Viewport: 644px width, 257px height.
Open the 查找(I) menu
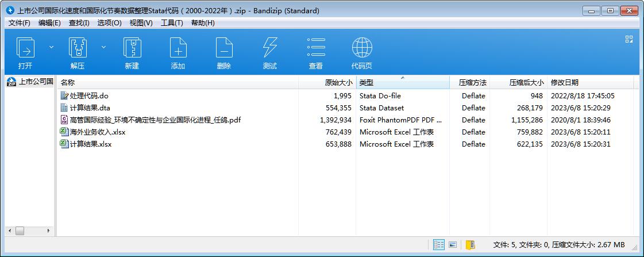click(x=79, y=23)
